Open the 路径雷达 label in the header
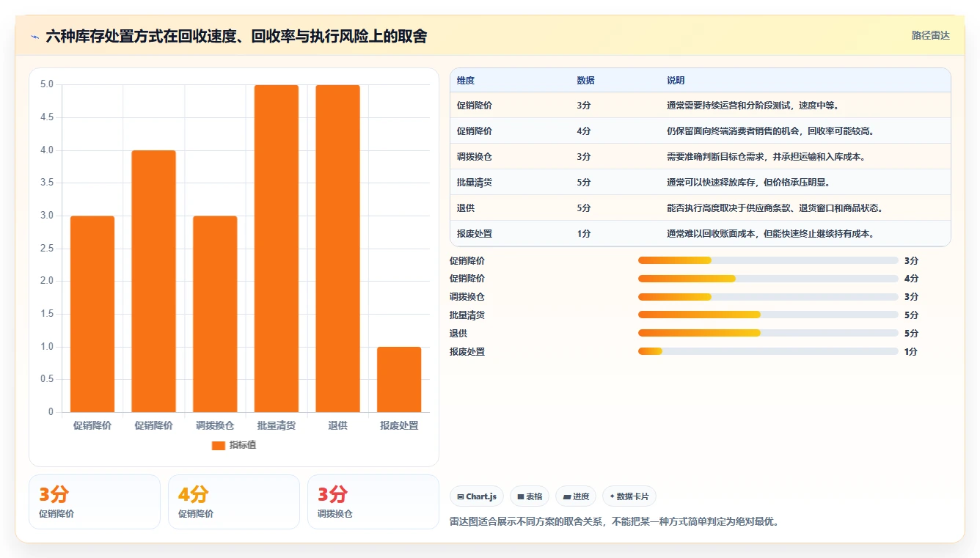Image resolution: width=980 pixels, height=558 pixels. pyautogui.click(x=930, y=35)
